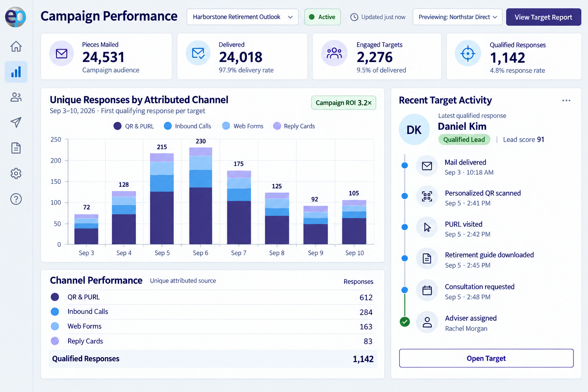Click the Delivered envelope check icon
Image resolution: width=588 pixels, height=392 pixels.
pyautogui.click(x=198, y=53)
